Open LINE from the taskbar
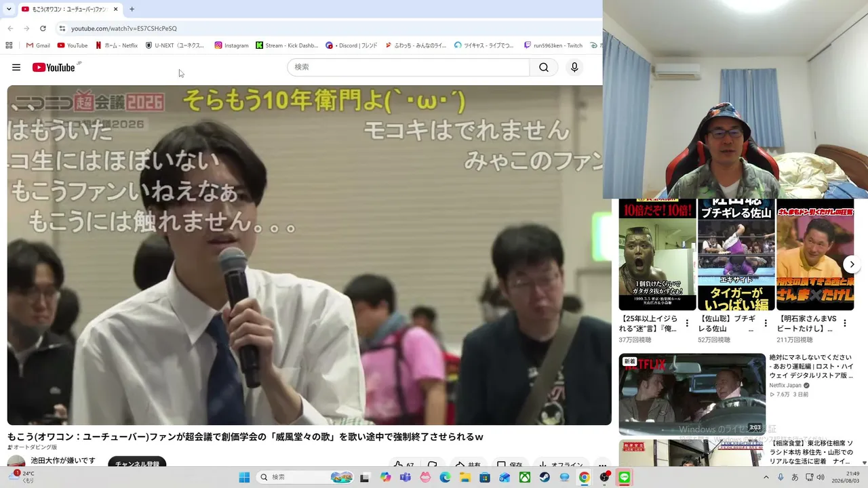The image size is (868, 488). click(624, 477)
